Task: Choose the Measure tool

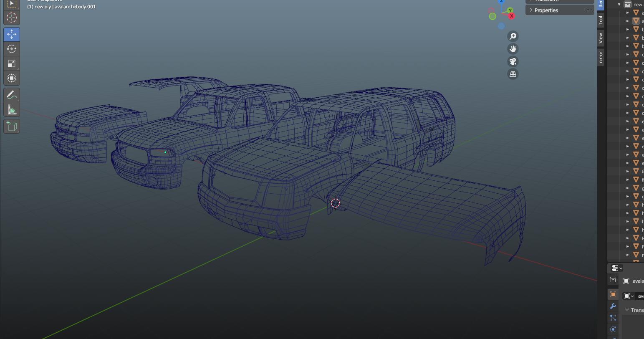Action: click(11, 110)
